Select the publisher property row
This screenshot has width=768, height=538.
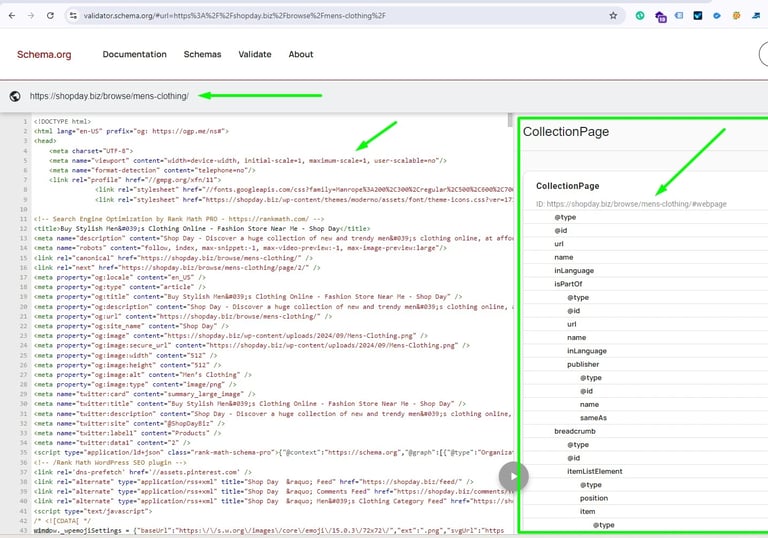[x=646, y=364]
